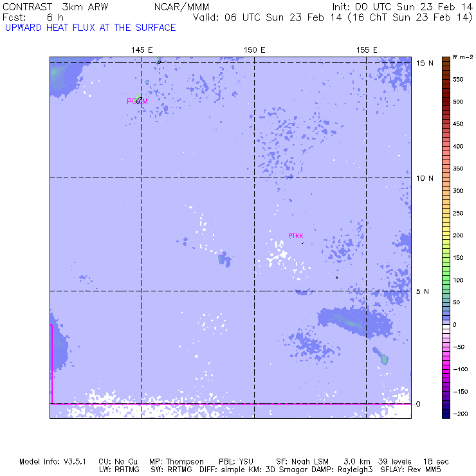Click the navy segment at the colorbar bottom
Viewport: 476px width, 476px height.
pos(446,416)
